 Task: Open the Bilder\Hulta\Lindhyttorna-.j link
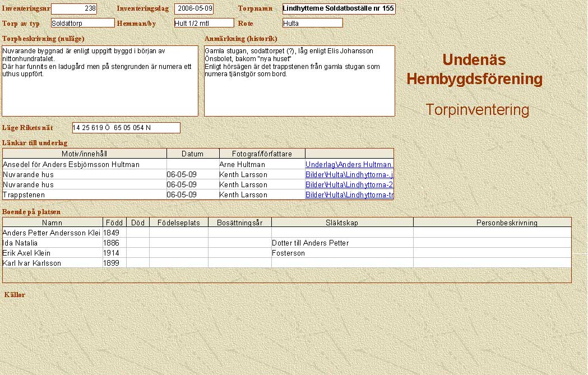coord(349,175)
